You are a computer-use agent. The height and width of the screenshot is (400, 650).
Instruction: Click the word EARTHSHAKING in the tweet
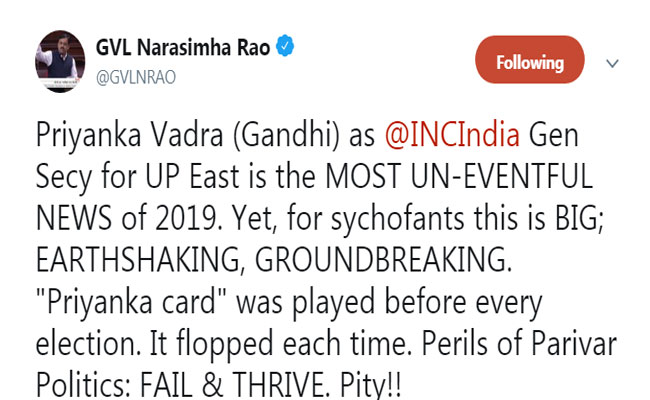[138, 261]
